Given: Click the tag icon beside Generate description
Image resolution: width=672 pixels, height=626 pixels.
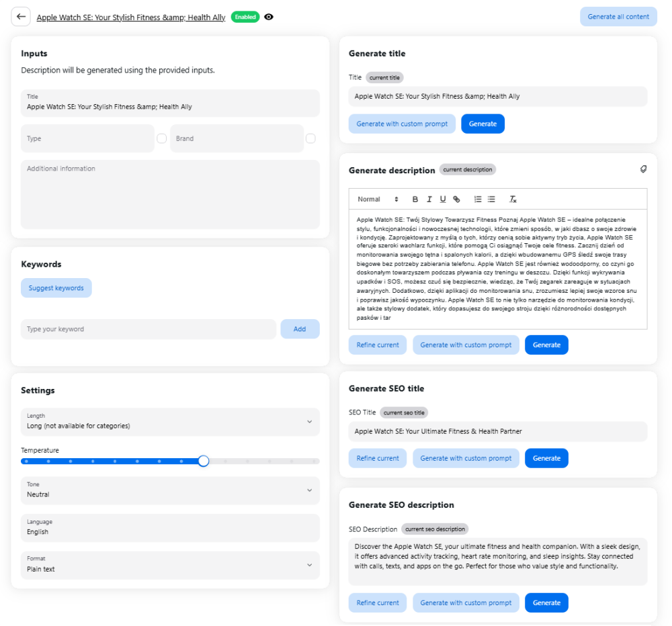Looking at the screenshot, I should (x=643, y=169).
